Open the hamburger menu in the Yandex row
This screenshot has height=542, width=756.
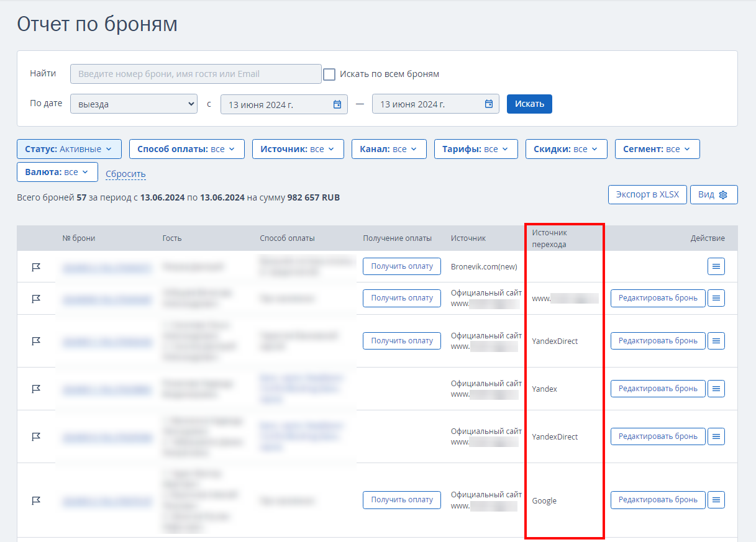[716, 389]
